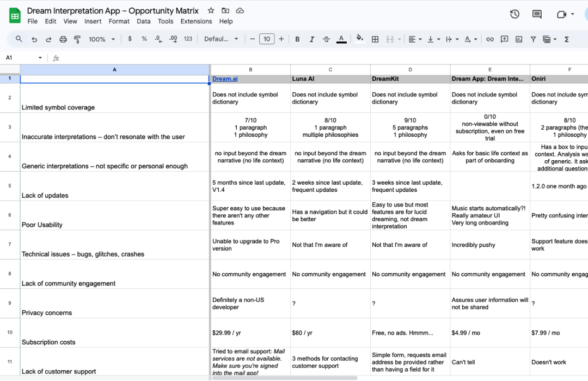Open text wrapping dropdown

click(452, 39)
